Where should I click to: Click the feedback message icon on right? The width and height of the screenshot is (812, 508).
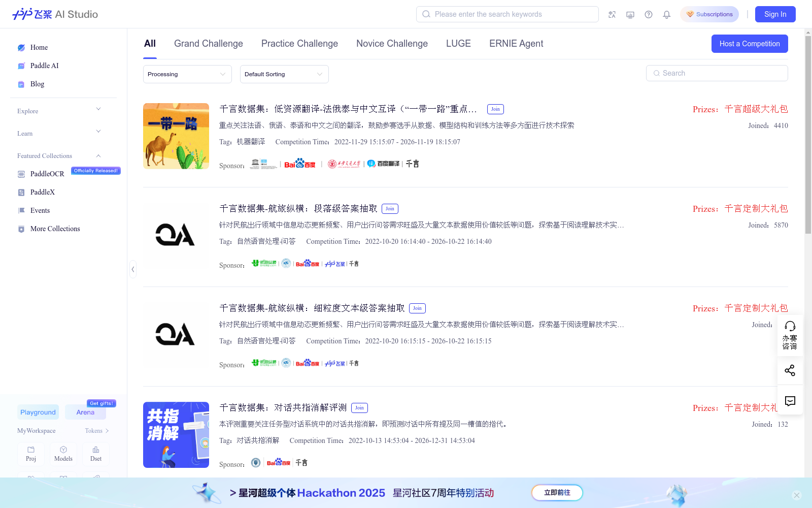tap(790, 401)
